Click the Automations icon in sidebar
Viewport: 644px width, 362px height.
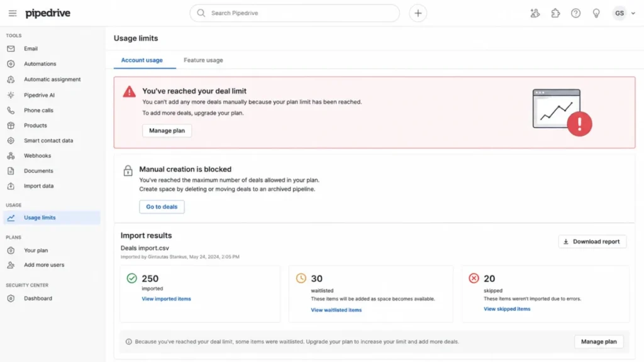11,63
